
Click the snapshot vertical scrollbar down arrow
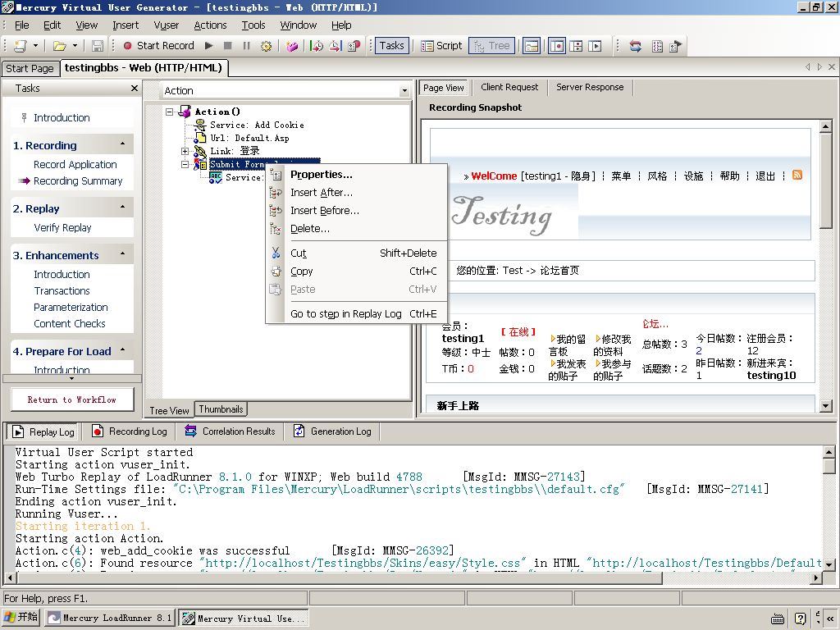(825, 405)
